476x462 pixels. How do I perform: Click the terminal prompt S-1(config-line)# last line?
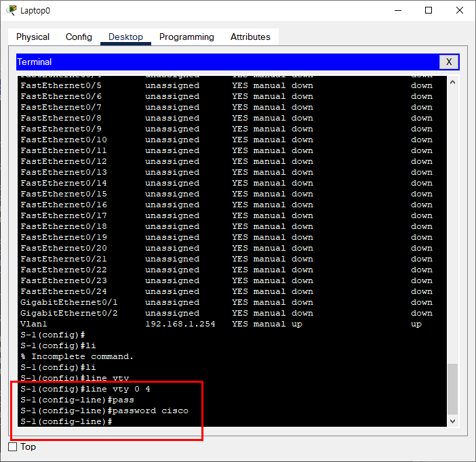coord(66,421)
